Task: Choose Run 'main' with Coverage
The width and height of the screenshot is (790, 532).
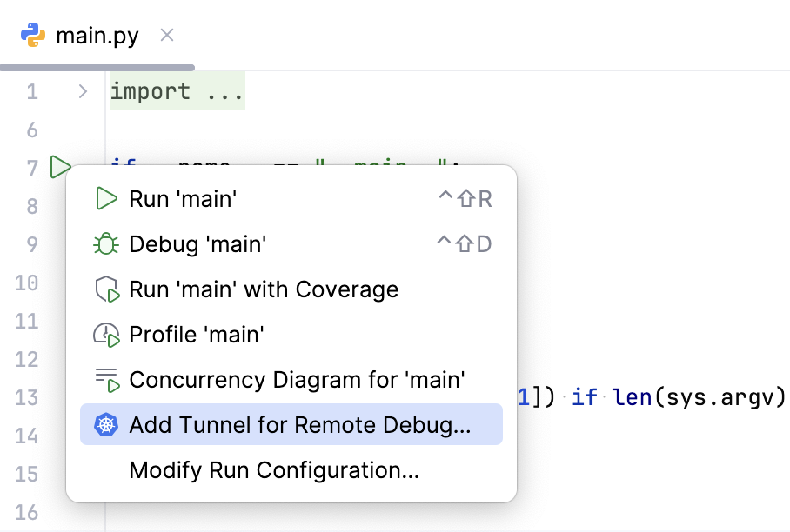Action: [261, 289]
